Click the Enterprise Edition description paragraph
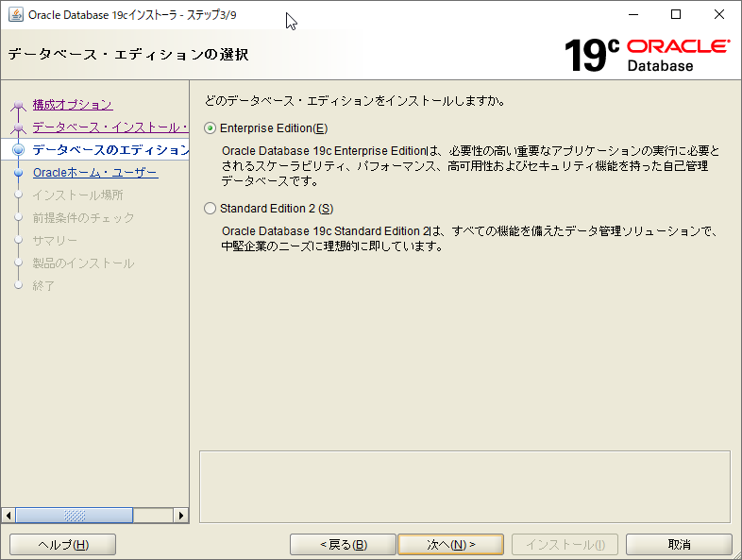Viewport: 742px width, 560px height. 470,165
